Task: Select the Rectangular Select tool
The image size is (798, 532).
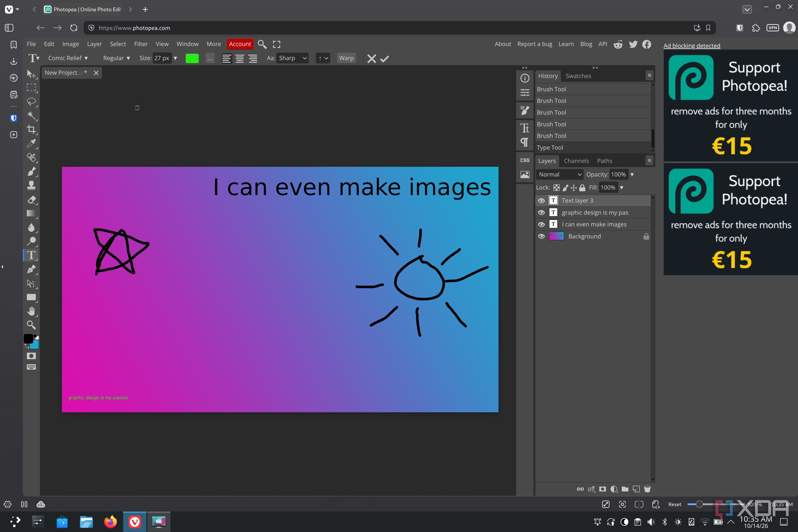Action: coord(31,88)
